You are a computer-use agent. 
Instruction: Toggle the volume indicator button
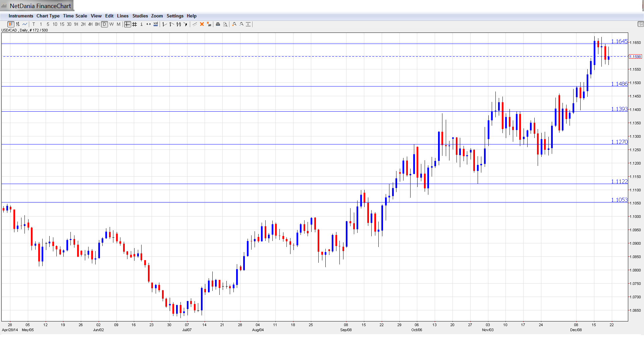156,24
